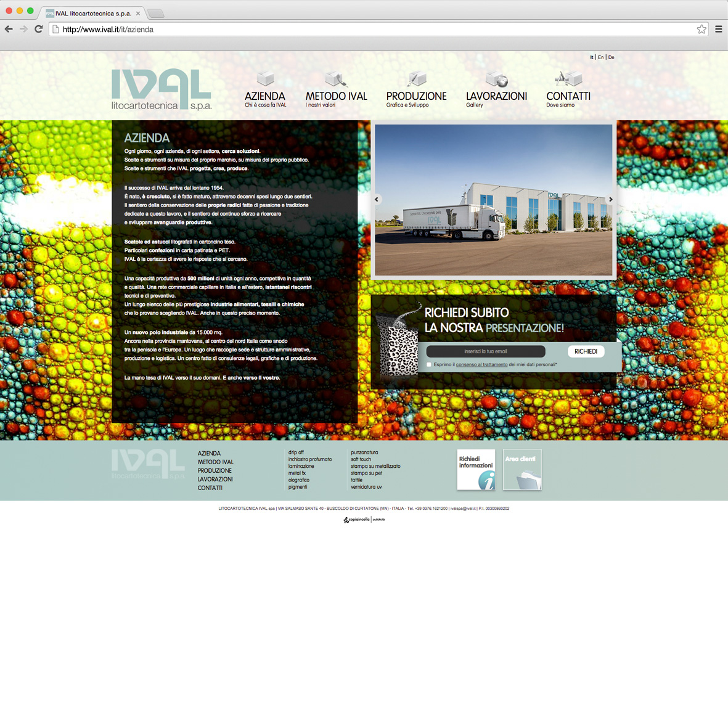
Task: Click footer link CONTATTI
Action: (x=210, y=488)
